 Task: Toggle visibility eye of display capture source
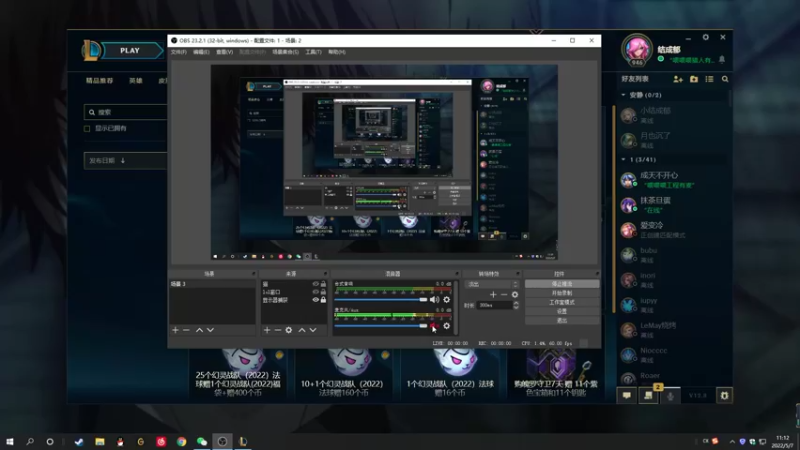coord(315,300)
